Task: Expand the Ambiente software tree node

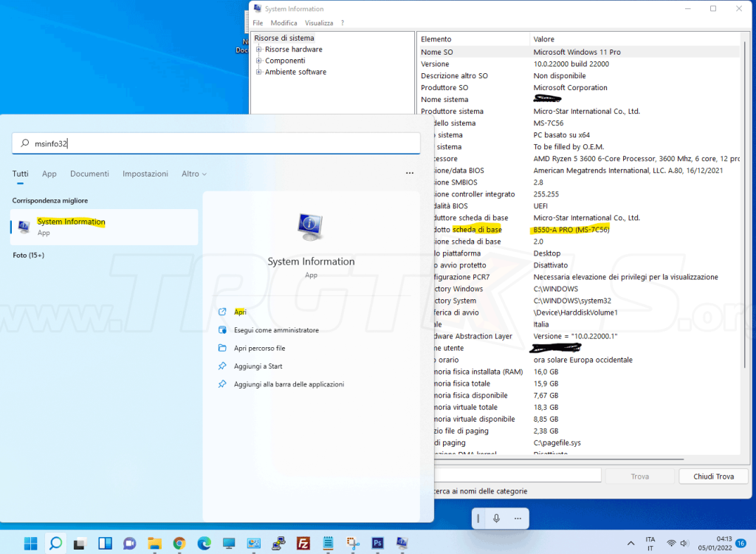Action: 259,72
